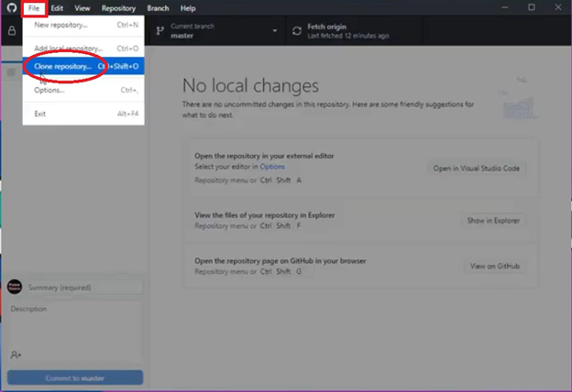The height and width of the screenshot is (392, 572).
Task: Click the View on GitHub button
Action: point(495,267)
